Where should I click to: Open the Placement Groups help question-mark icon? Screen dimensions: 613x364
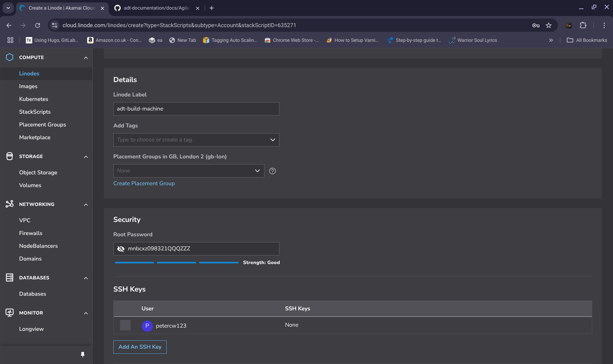click(x=272, y=171)
